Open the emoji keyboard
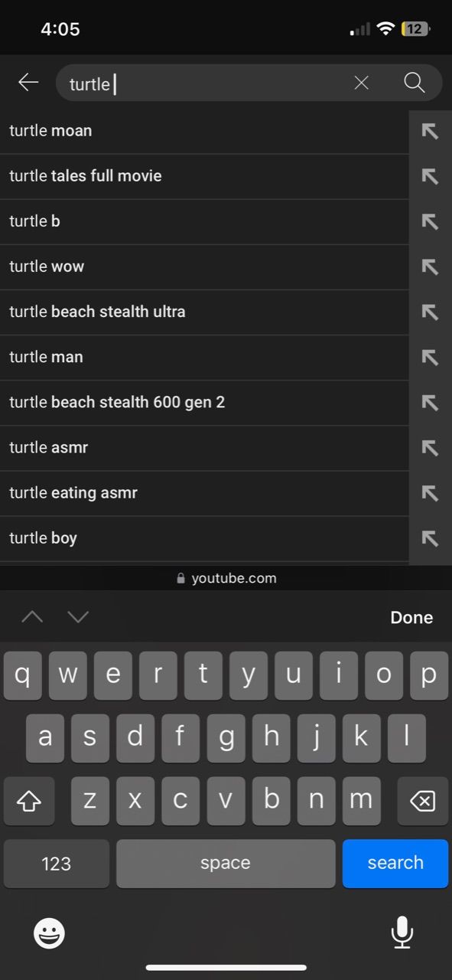452x980 pixels. pos(50,933)
